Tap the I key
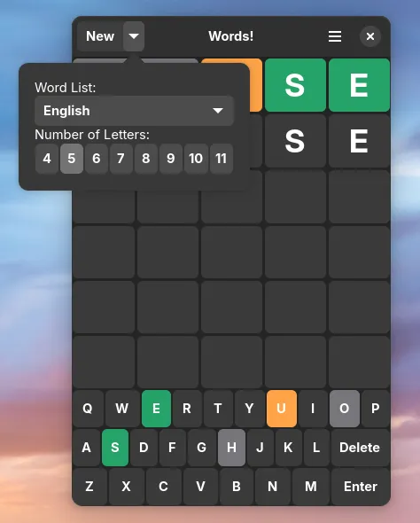Viewport: 420px width, 523px height. [x=313, y=409]
